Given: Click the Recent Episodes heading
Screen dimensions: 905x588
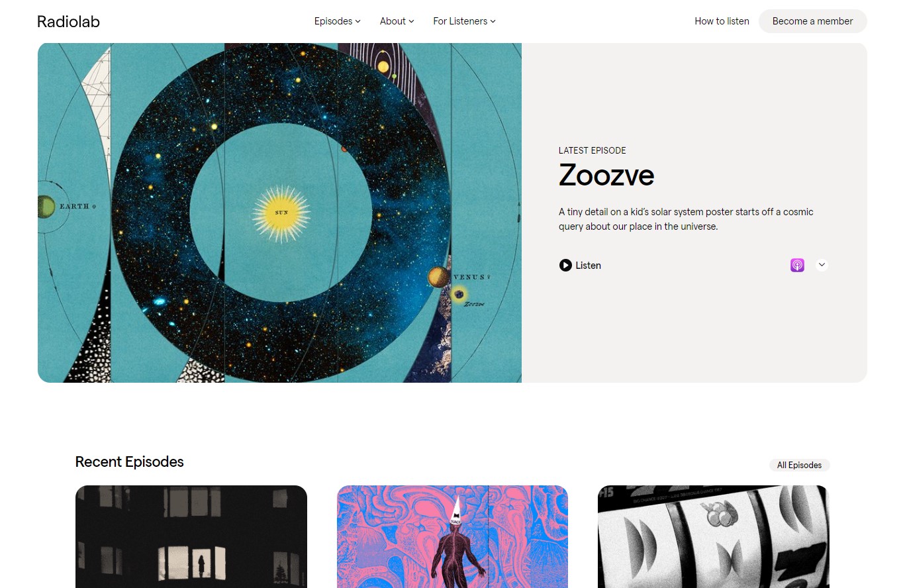Looking at the screenshot, I should point(129,462).
